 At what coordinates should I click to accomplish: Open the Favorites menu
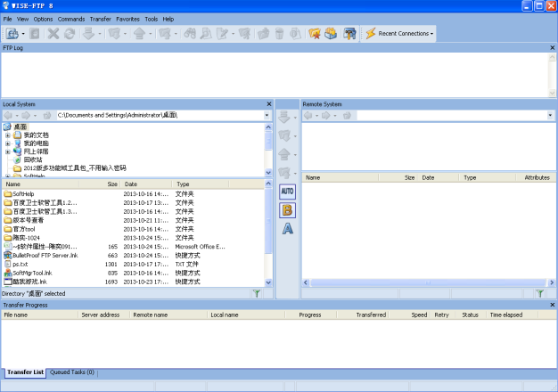(x=127, y=19)
